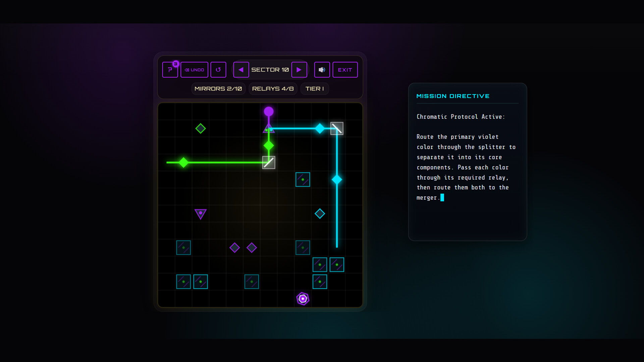This screenshot has height=362, width=644.
Task: Click the RELAYS 4/8 counter
Action: click(x=273, y=89)
